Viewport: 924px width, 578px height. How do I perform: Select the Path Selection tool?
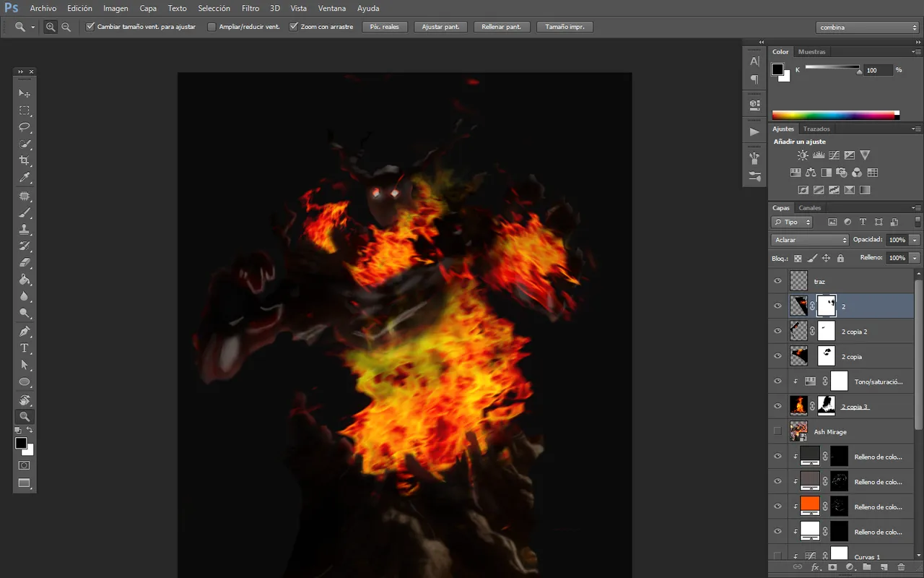point(25,365)
